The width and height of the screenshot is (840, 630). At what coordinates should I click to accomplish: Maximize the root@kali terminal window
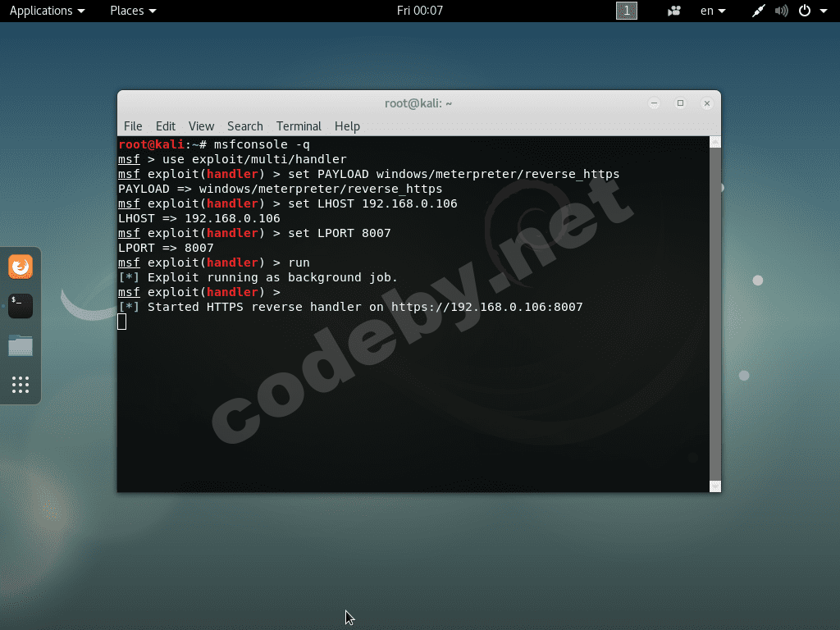(x=680, y=103)
